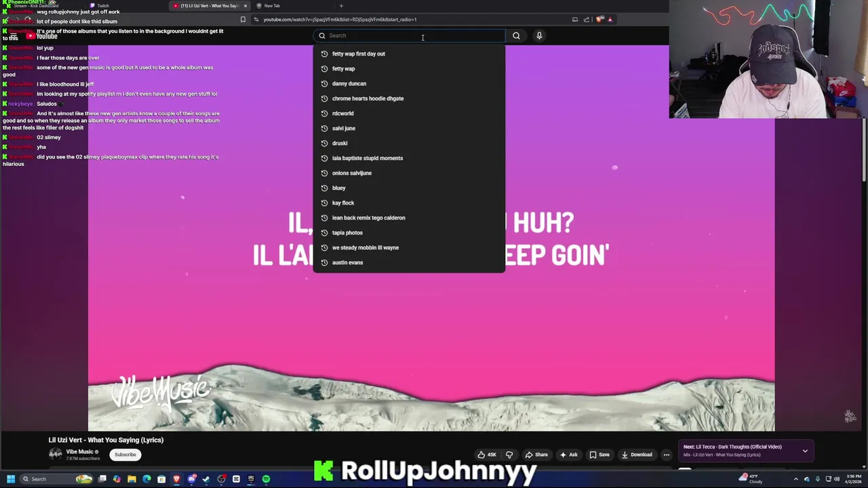Click the magnifier search submit button
This screenshot has width=868, height=488.
coord(516,35)
